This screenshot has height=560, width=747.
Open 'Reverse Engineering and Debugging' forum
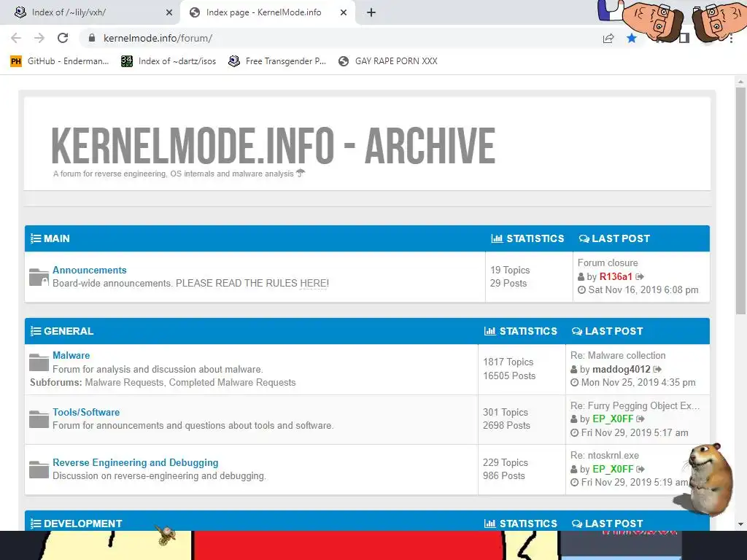[x=135, y=462]
